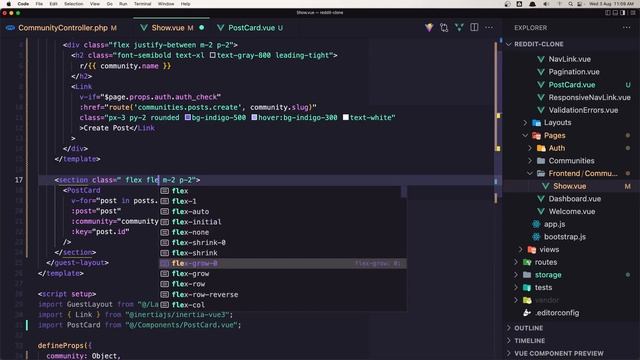
Task: Toggle primary side bar layout button
Action: [608, 13]
